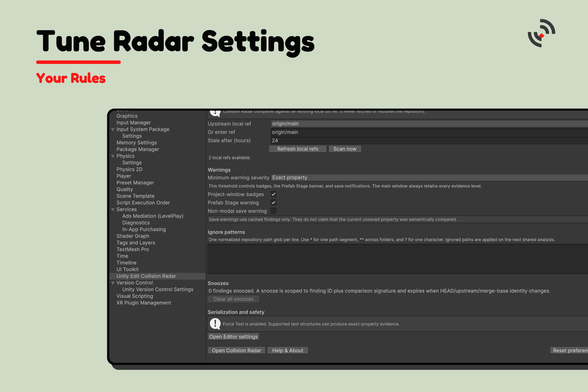Viewport: 588px width, 392px height.
Task: Open Minimum warning severity dropdown
Action: (429, 177)
